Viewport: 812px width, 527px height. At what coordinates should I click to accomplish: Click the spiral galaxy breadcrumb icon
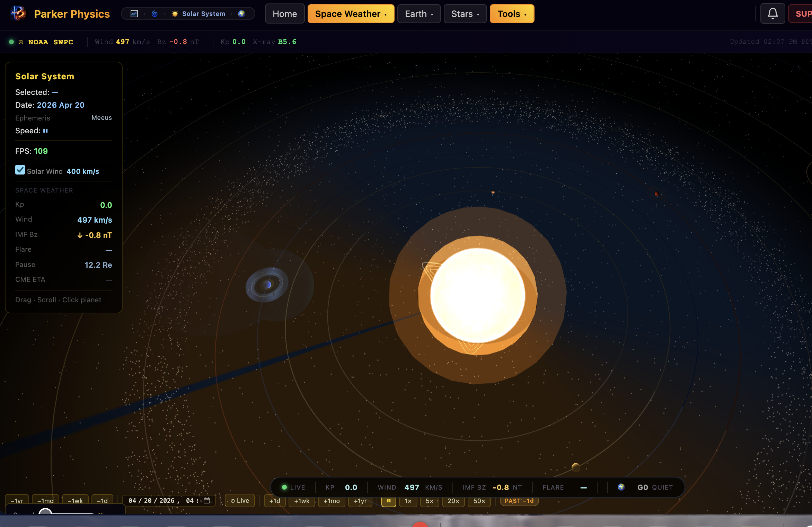pos(155,14)
